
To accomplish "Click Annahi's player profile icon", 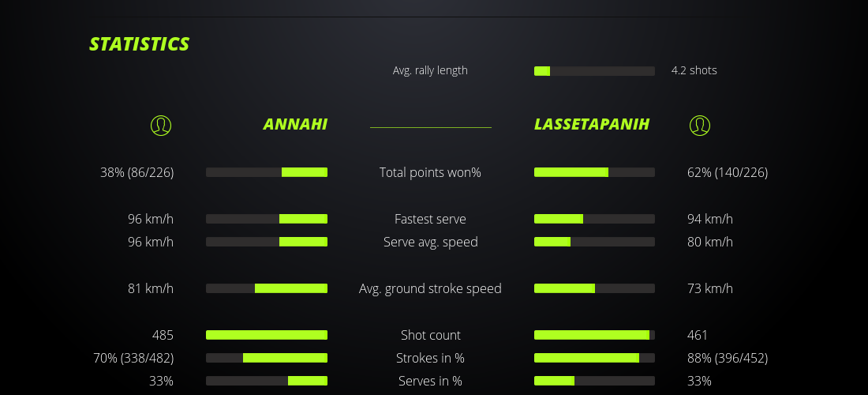I will click(x=160, y=125).
